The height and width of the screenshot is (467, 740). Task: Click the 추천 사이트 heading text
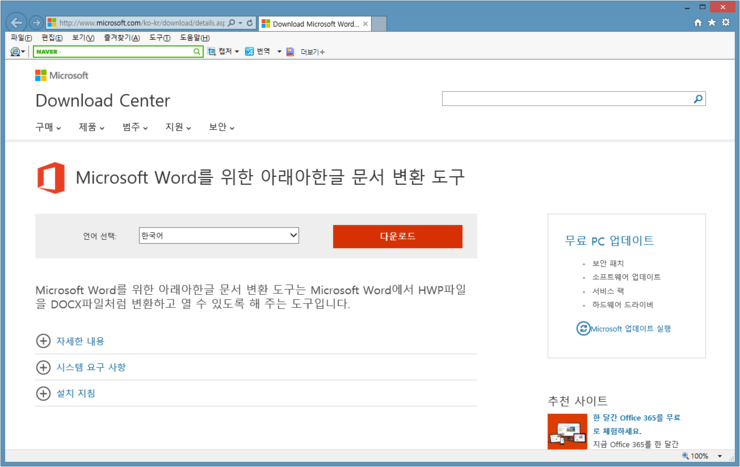coord(578,401)
